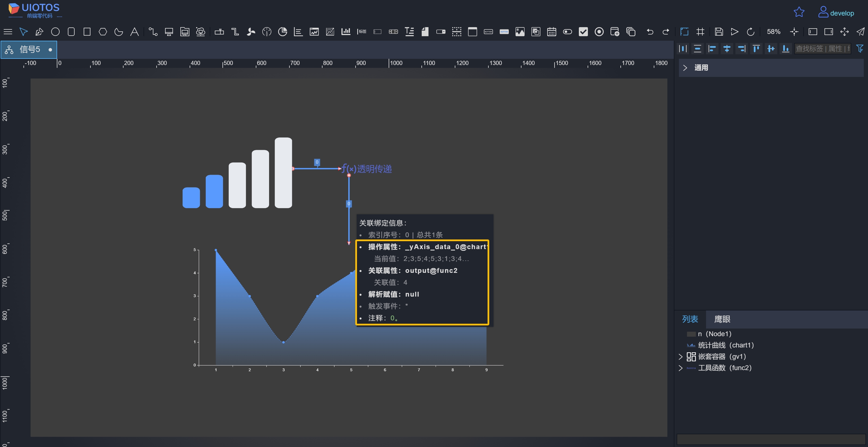868x447 pixels.
Task: Click the filter funnel icon
Action: [x=860, y=49]
